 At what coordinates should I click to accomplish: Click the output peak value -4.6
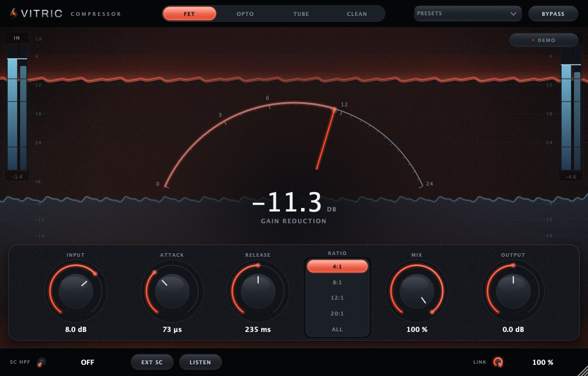pos(570,177)
